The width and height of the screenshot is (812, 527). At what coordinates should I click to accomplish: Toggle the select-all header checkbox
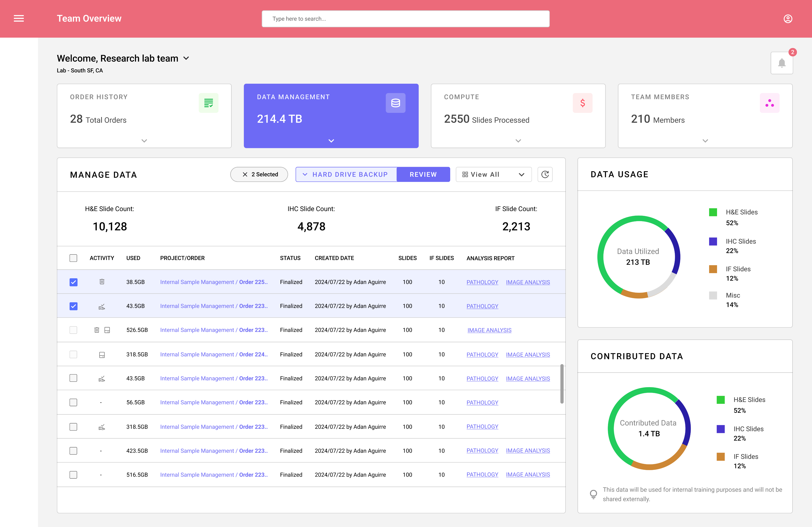point(73,258)
